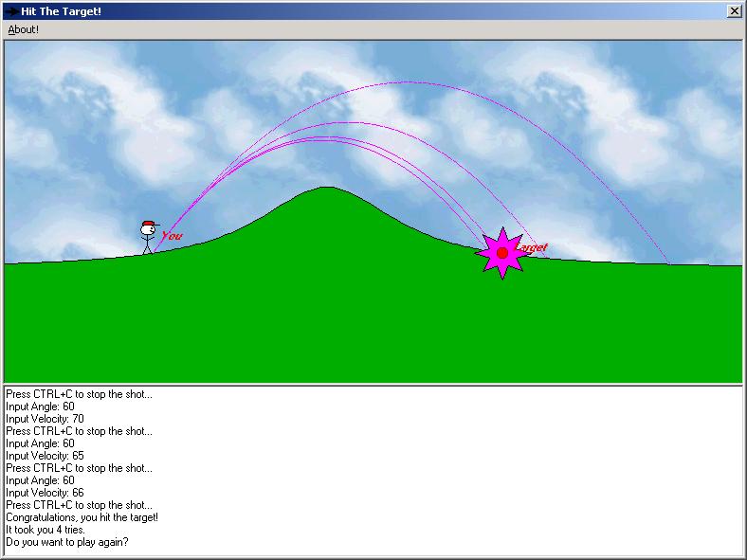Close the Hit The Target! window
The height and width of the screenshot is (560, 747).
tap(734, 11)
